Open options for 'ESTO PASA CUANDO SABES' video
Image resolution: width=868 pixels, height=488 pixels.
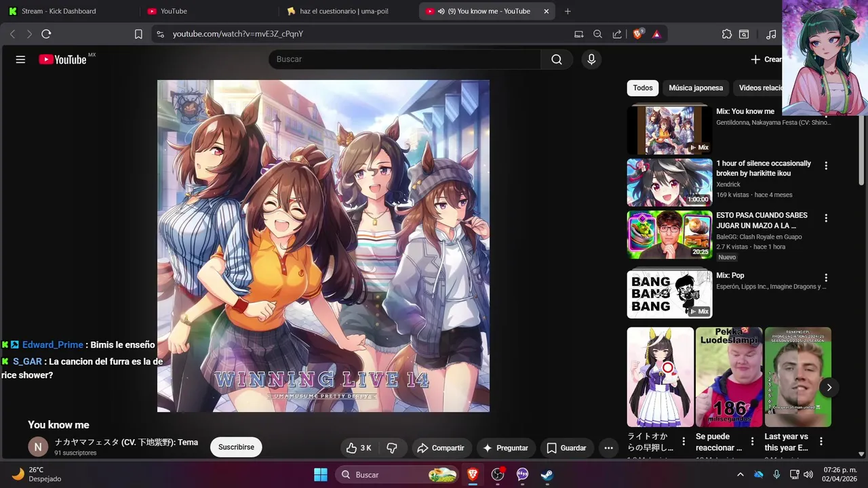click(x=826, y=218)
